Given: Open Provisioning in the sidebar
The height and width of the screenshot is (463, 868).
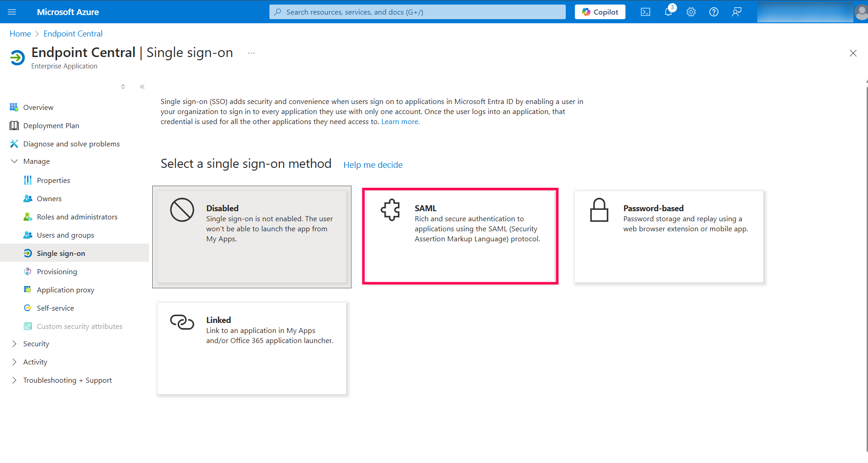Looking at the screenshot, I should (57, 272).
